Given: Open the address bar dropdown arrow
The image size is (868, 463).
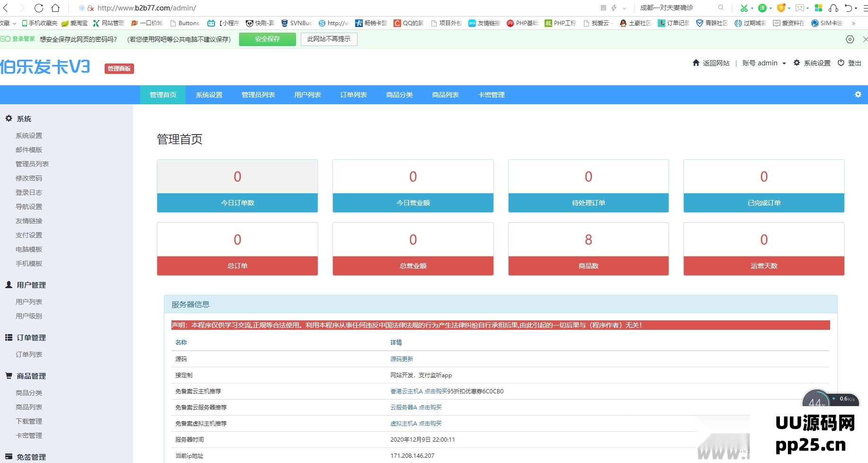Looking at the screenshot, I should (x=623, y=8).
